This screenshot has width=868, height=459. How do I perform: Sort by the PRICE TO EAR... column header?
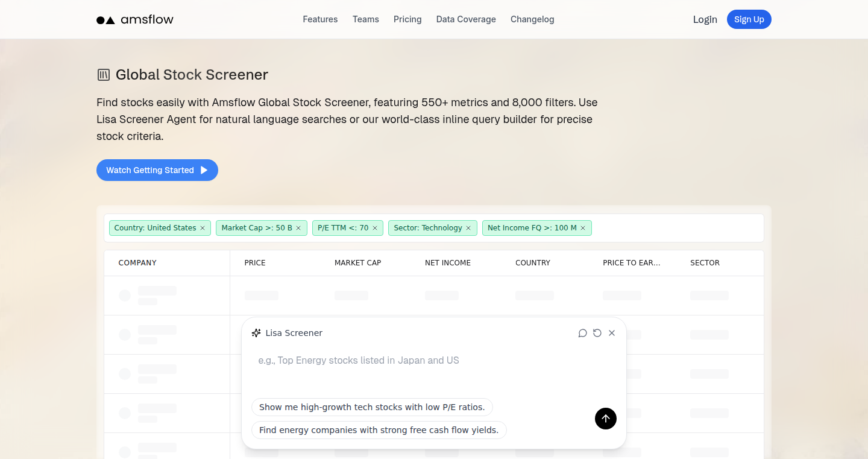coord(632,263)
